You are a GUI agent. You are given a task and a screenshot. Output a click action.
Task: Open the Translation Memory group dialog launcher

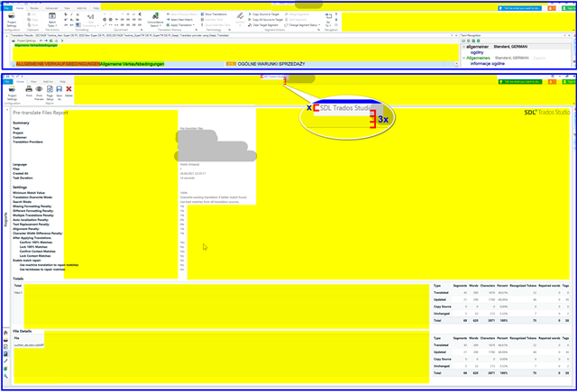click(197, 30)
